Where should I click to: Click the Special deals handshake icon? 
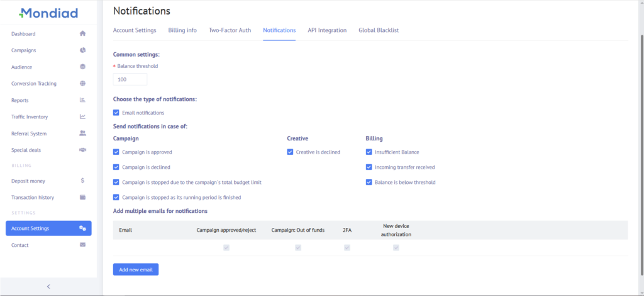(x=82, y=150)
